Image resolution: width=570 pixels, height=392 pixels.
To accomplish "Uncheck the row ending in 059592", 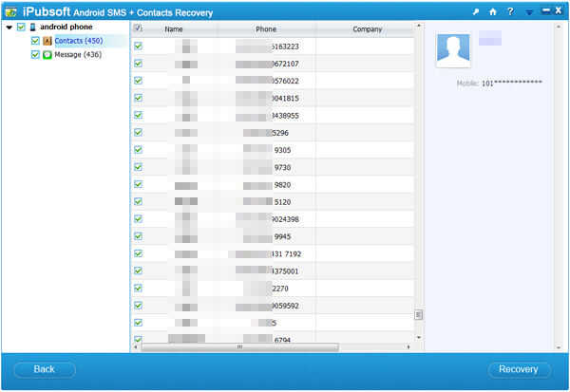I will click(x=138, y=306).
